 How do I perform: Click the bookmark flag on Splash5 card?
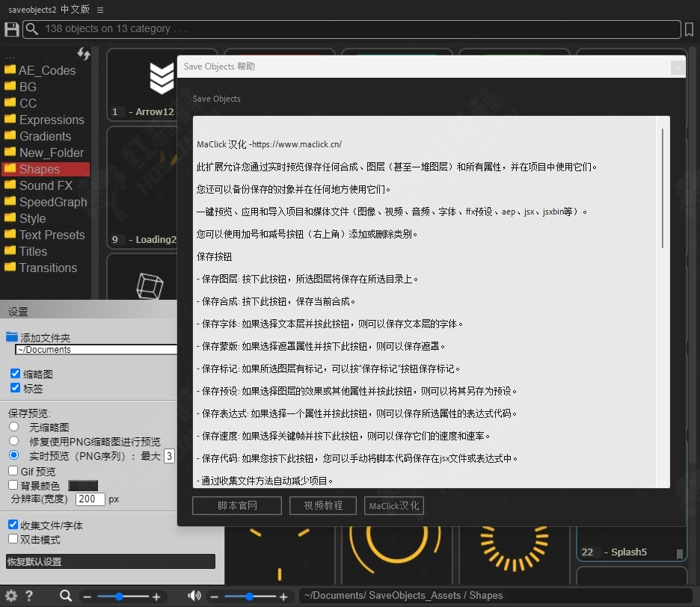tap(680, 554)
